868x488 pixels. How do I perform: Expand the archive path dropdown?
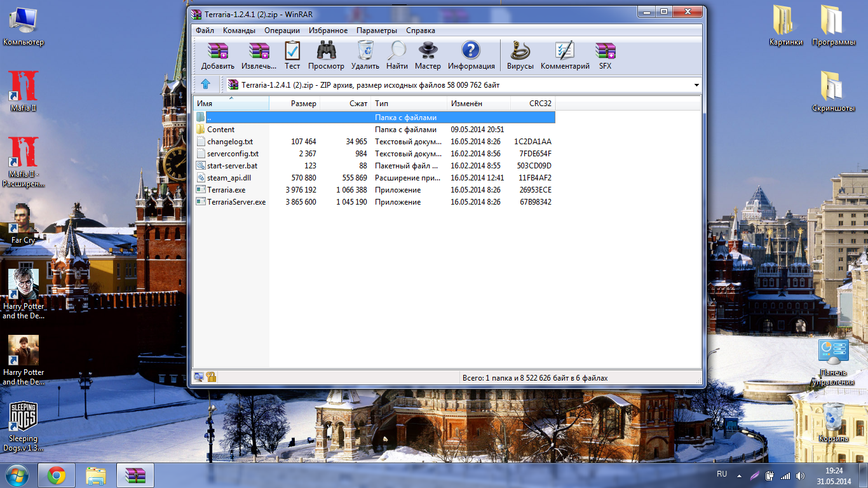(696, 85)
